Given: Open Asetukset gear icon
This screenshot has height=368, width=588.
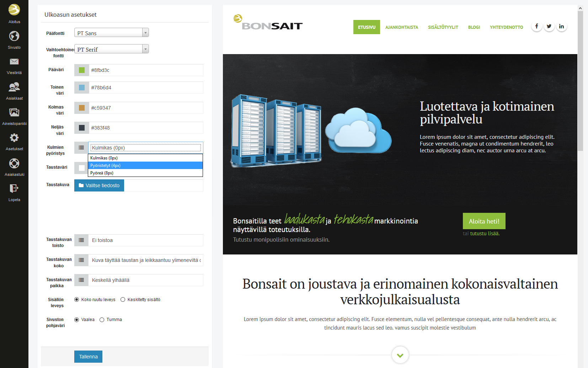Looking at the screenshot, I should coord(14,138).
